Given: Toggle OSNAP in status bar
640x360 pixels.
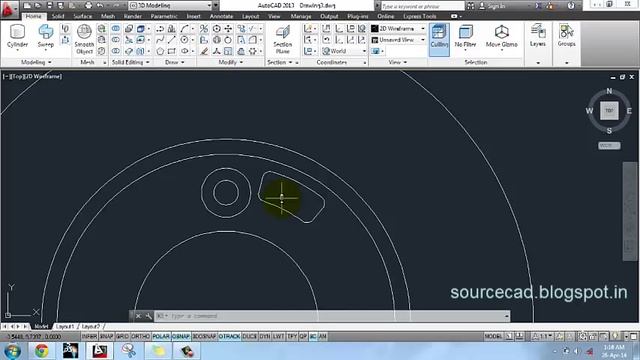Looking at the screenshot, I should point(181,336).
